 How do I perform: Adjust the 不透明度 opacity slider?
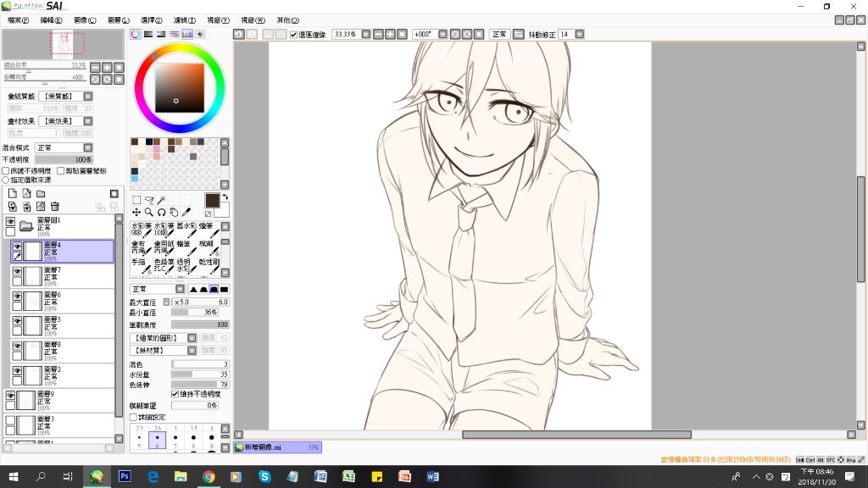64,159
